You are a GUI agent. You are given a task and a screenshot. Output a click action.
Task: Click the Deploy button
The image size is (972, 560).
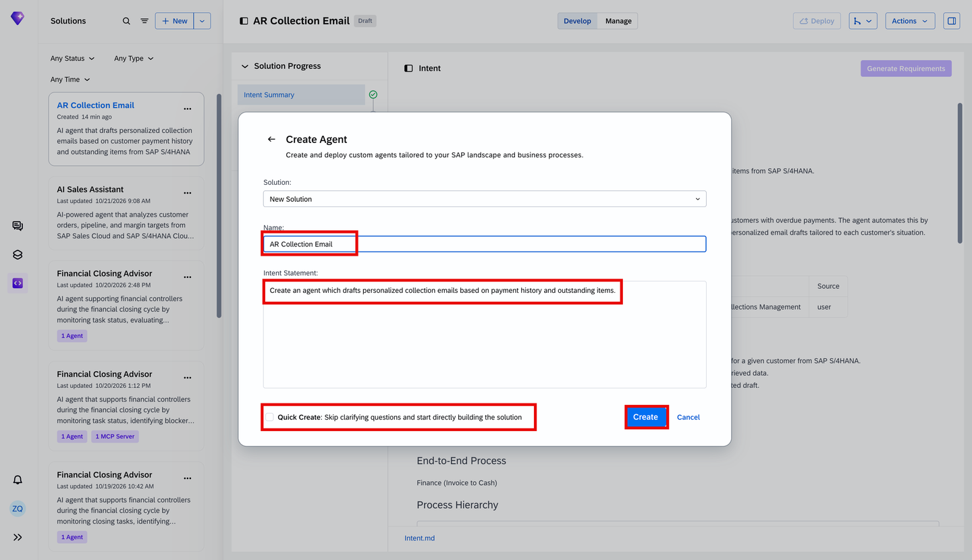(x=817, y=21)
